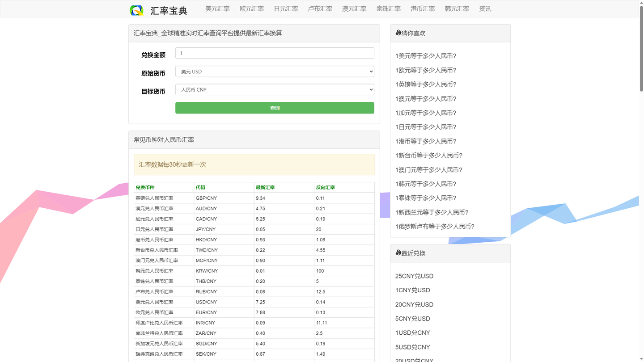Open link 1澳门元等于多少人民币?
Viewport: 644px width, 362px height.
click(429, 169)
